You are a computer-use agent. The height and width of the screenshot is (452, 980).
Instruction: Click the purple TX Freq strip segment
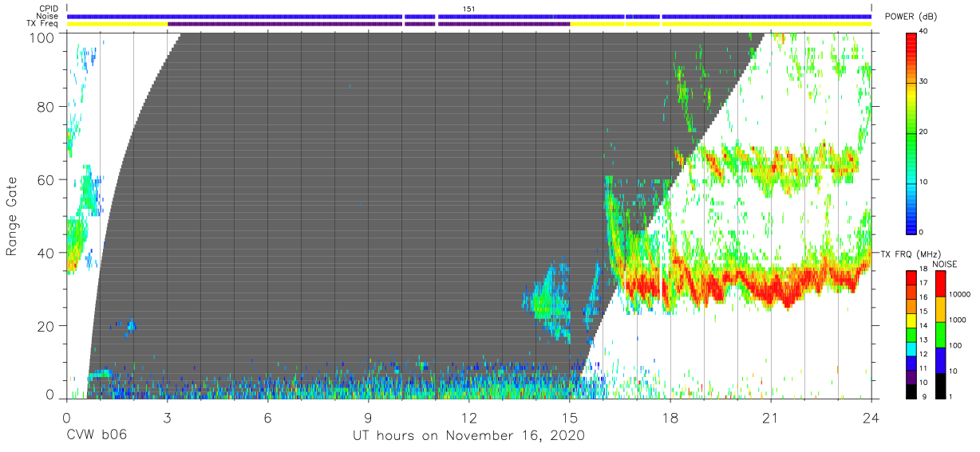[369, 24]
